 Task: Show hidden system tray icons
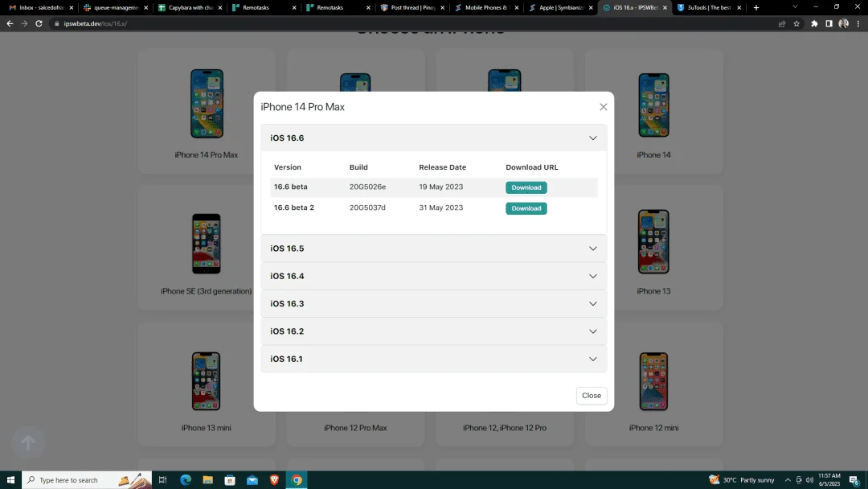pyautogui.click(x=788, y=480)
